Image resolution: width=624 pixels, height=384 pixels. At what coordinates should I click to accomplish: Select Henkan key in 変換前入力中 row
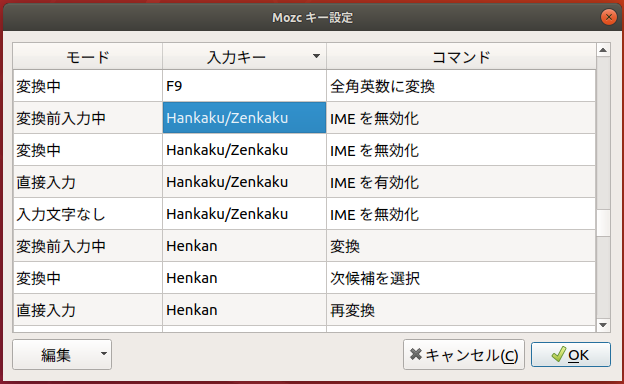(x=244, y=246)
